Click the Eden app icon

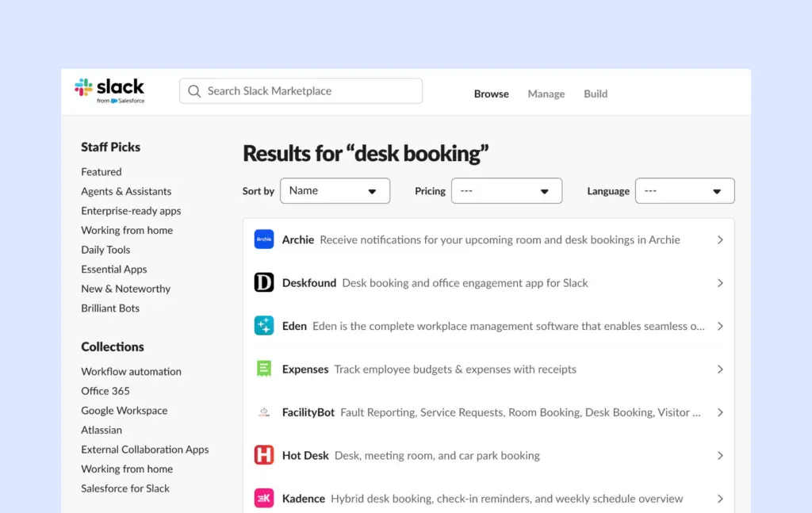(x=263, y=326)
